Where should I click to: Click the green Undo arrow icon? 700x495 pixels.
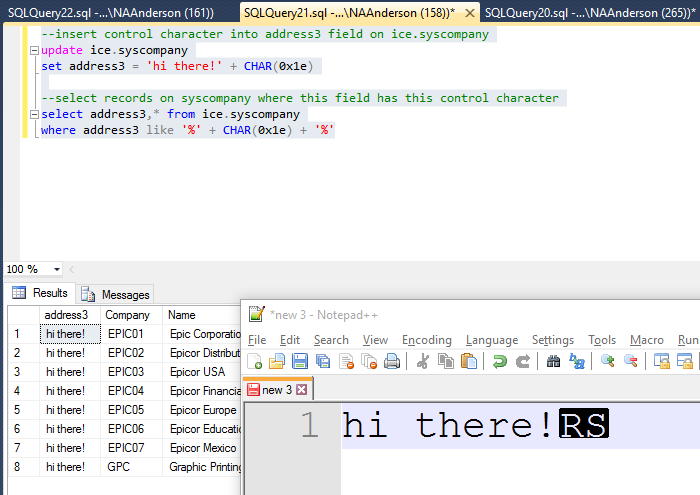tap(499, 362)
